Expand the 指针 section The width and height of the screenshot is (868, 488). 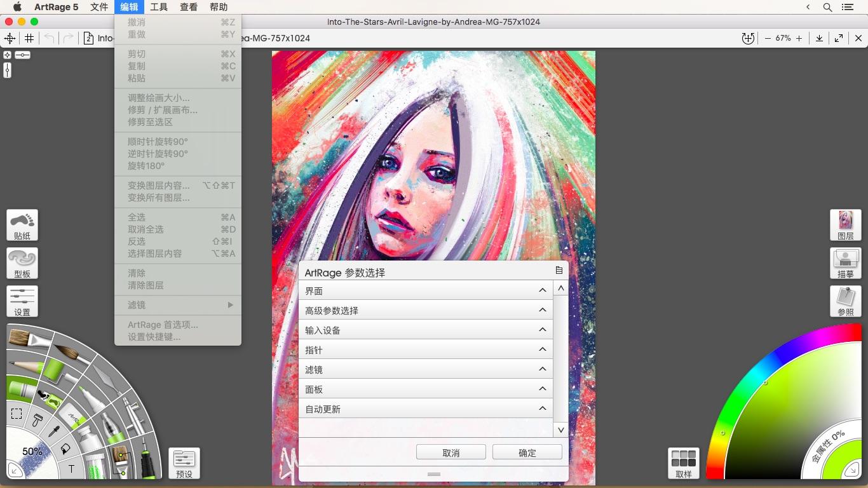click(x=425, y=349)
